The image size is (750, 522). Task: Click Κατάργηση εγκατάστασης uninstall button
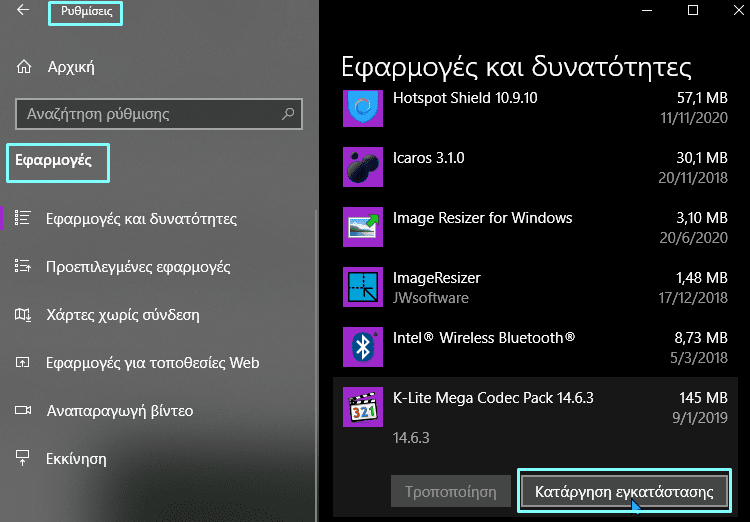click(x=624, y=491)
